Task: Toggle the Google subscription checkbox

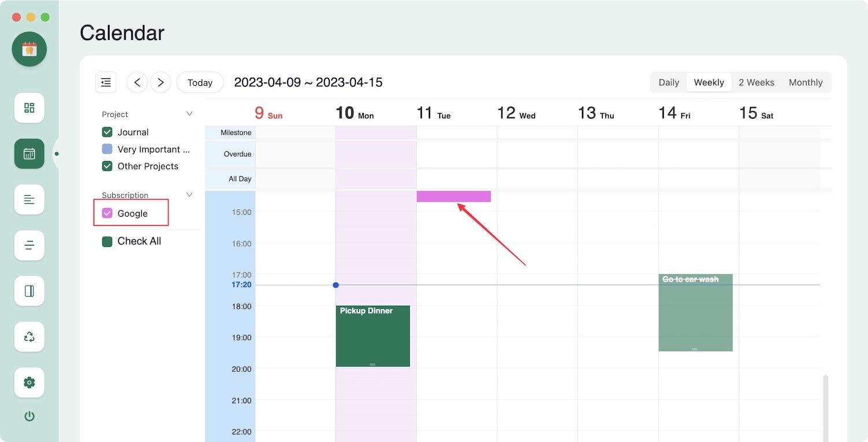Action: (107, 213)
